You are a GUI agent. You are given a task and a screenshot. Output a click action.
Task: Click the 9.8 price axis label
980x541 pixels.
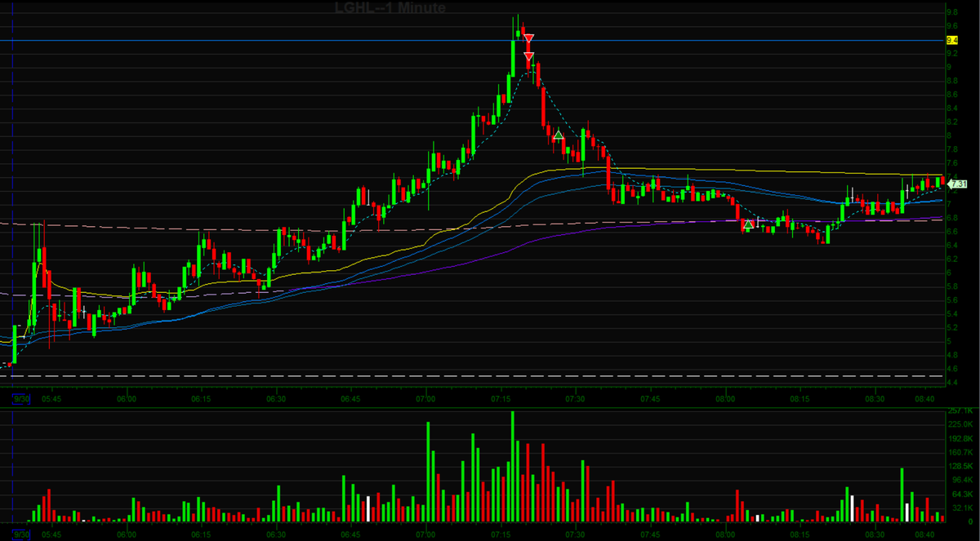pyautogui.click(x=952, y=12)
